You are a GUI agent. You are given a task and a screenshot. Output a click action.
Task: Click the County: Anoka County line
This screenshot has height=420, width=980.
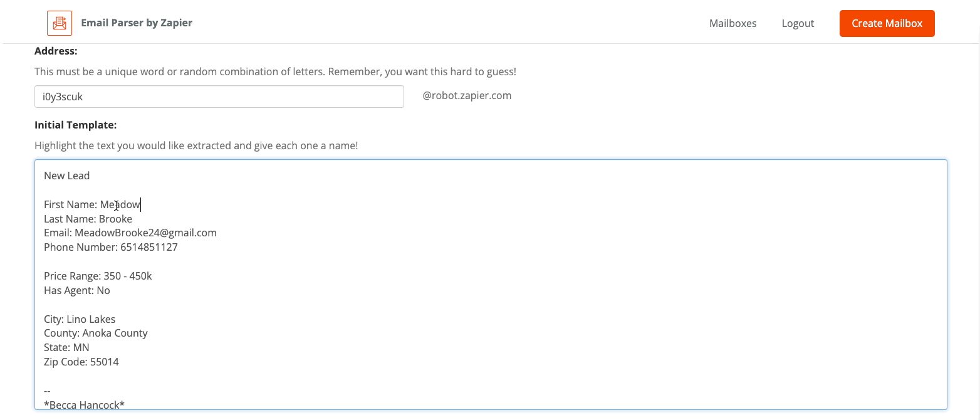[x=96, y=333]
